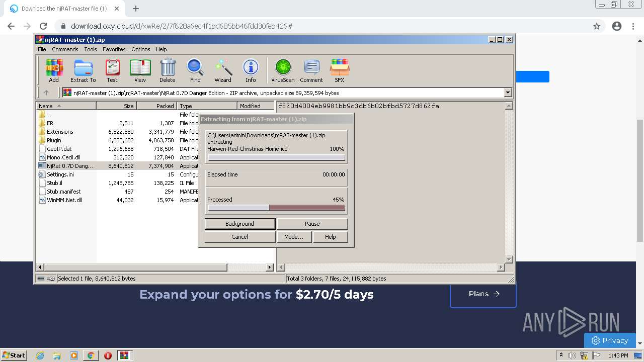Screen dimensions: 644x362
Task: Sort files by Modified column
Action: 256,106
